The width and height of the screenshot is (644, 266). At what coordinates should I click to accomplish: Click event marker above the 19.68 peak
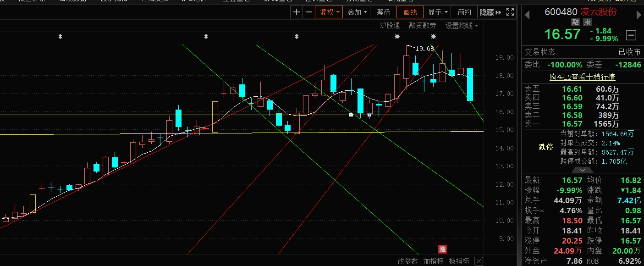(x=397, y=36)
